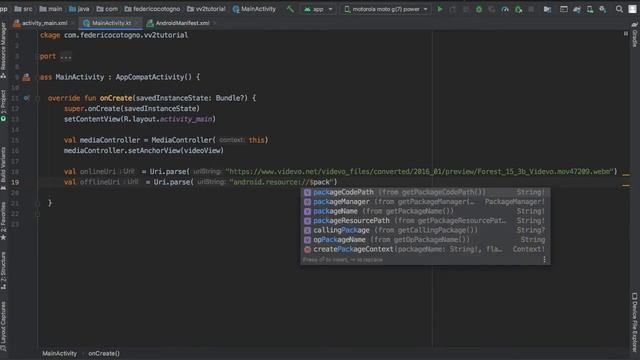Open the completion popup options three-dot menu
The image size is (640, 360).
coord(544,260)
